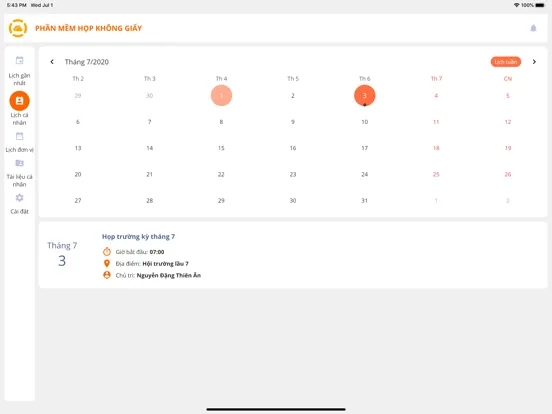Click the start time clock icon
The image size is (552, 414).
pyautogui.click(x=107, y=251)
